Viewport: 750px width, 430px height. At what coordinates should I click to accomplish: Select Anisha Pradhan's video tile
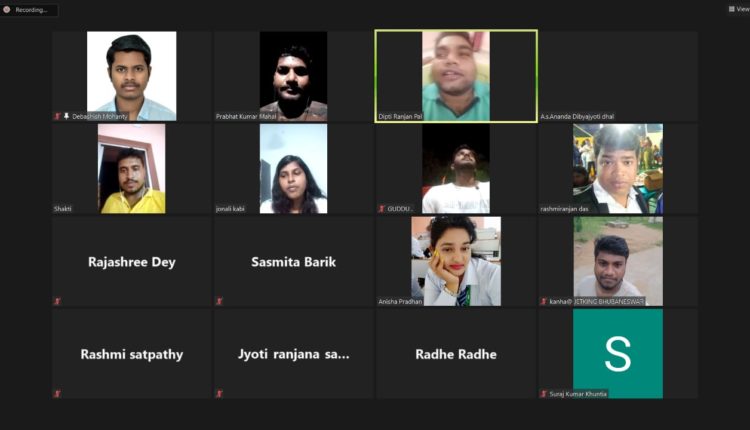click(456, 261)
